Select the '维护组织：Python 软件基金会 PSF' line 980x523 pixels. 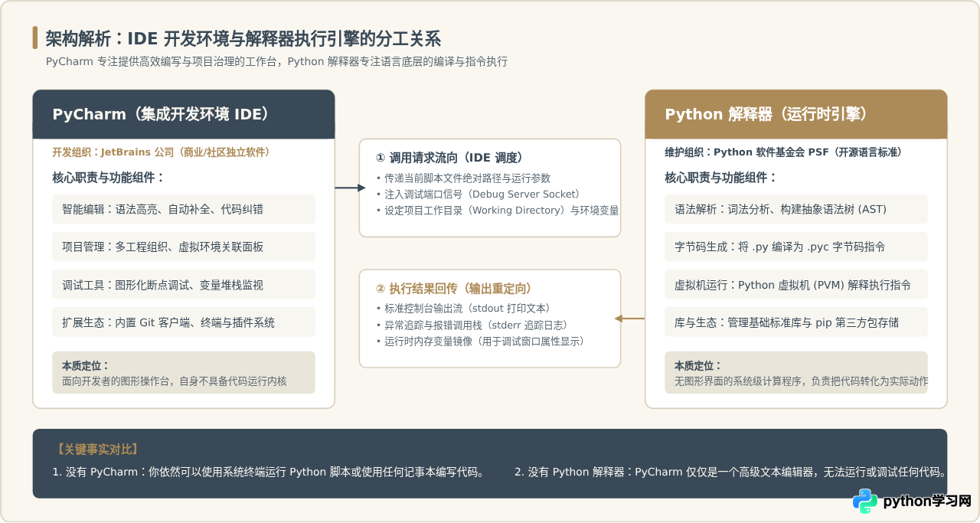pyautogui.click(x=784, y=152)
